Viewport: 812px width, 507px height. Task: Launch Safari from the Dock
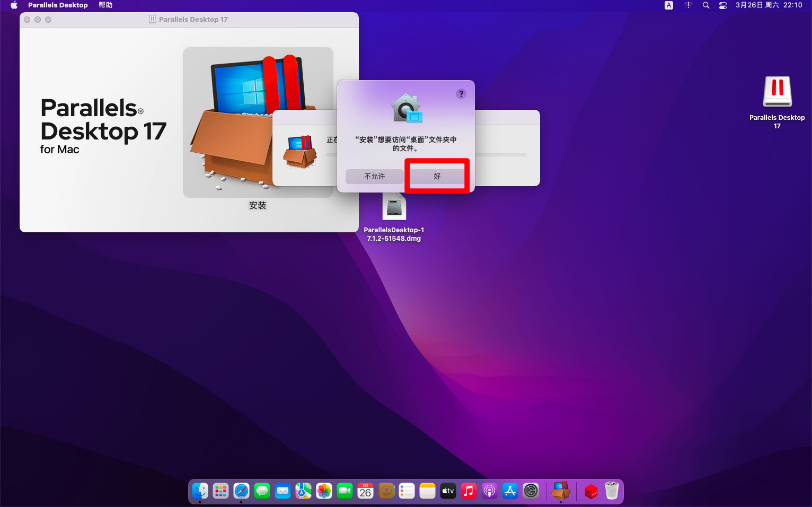[241, 491]
